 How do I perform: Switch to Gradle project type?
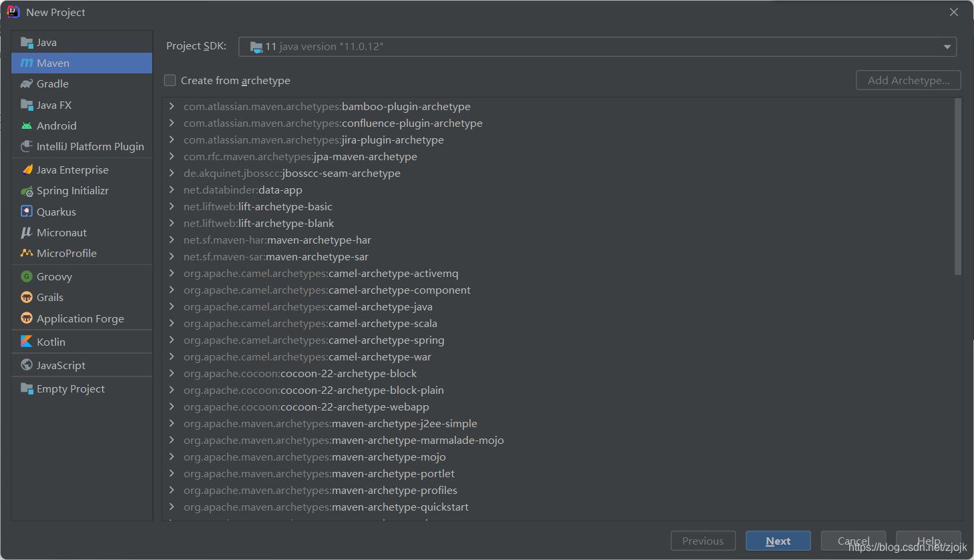point(81,84)
